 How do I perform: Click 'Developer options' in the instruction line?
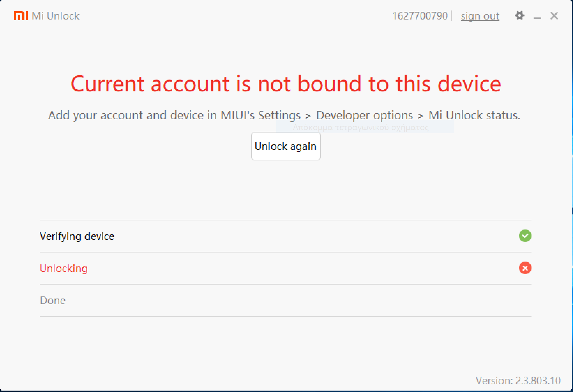pos(364,115)
